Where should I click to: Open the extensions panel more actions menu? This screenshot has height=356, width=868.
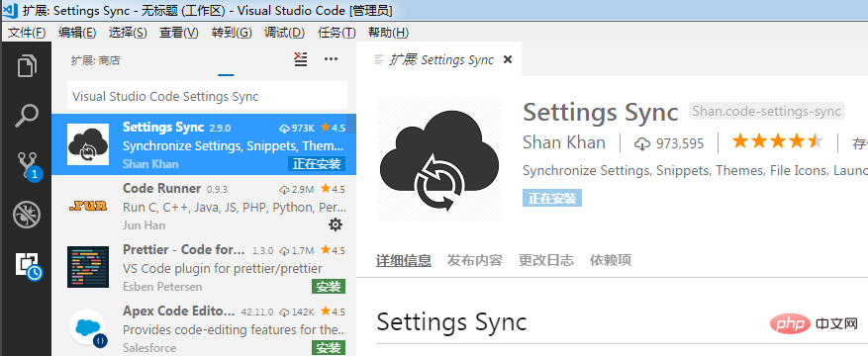point(331,59)
